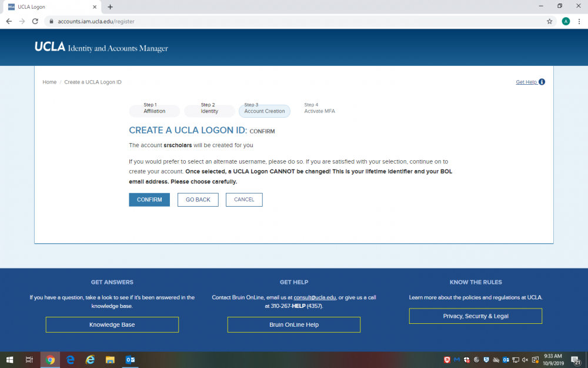Image resolution: width=588 pixels, height=368 pixels.
Task: Click the red shield tray icon
Action: tap(447, 360)
